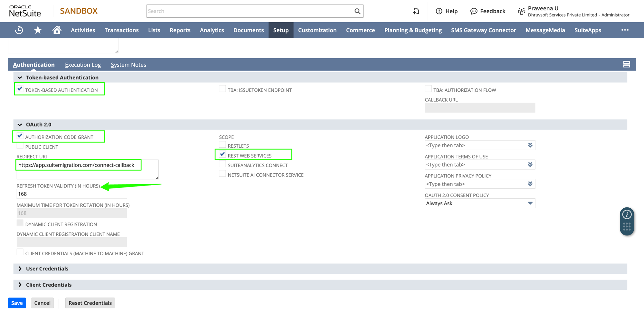Check SuiteAnalytics Connect scope
This screenshot has height=318, width=644.
tap(223, 164)
